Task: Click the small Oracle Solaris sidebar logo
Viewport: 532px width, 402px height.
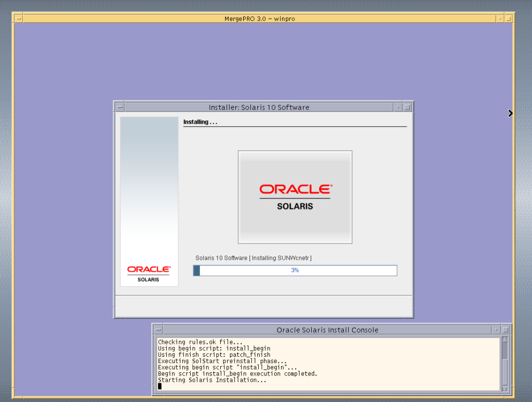Action: (x=149, y=274)
